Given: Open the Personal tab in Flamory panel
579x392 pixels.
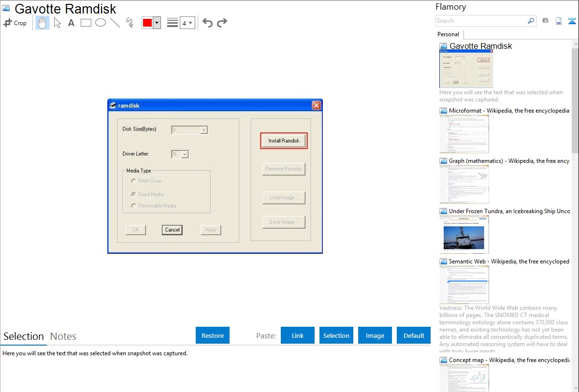Looking at the screenshot, I should pos(448,34).
